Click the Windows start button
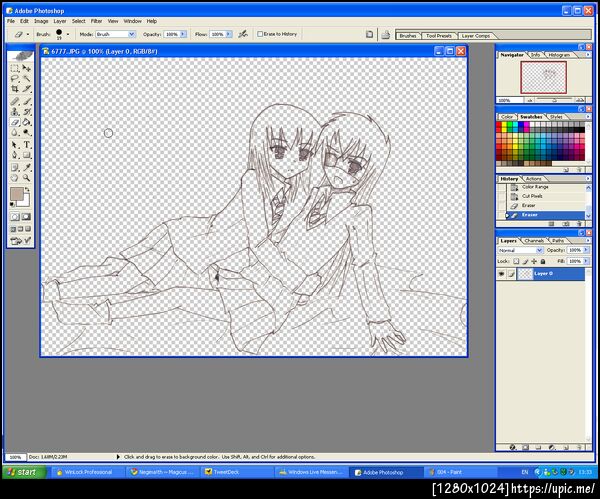The width and height of the screenshot is (600, 499). [23, 472]
